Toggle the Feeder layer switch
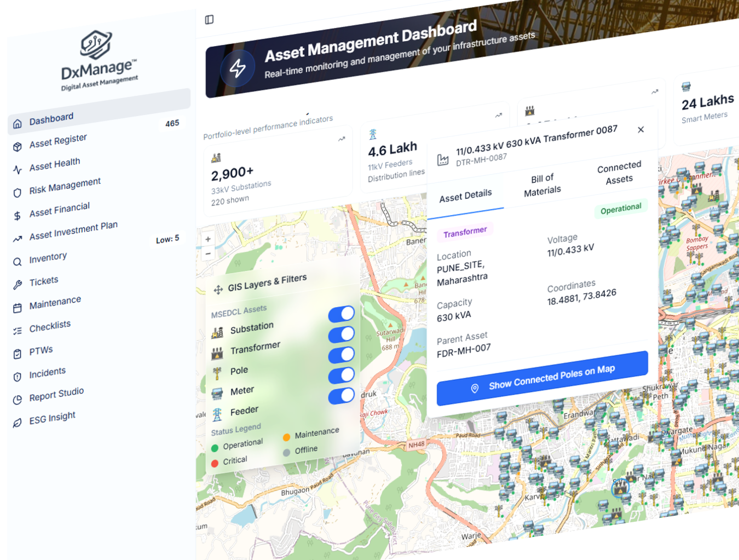Screen dimensions: 739x560 (x=342, y=396)
